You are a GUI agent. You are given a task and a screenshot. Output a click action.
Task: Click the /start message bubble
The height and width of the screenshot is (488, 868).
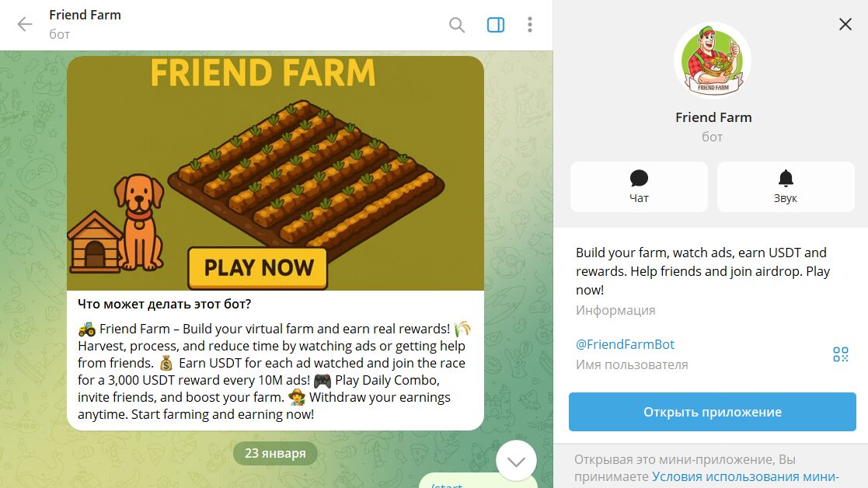[477, 481]
